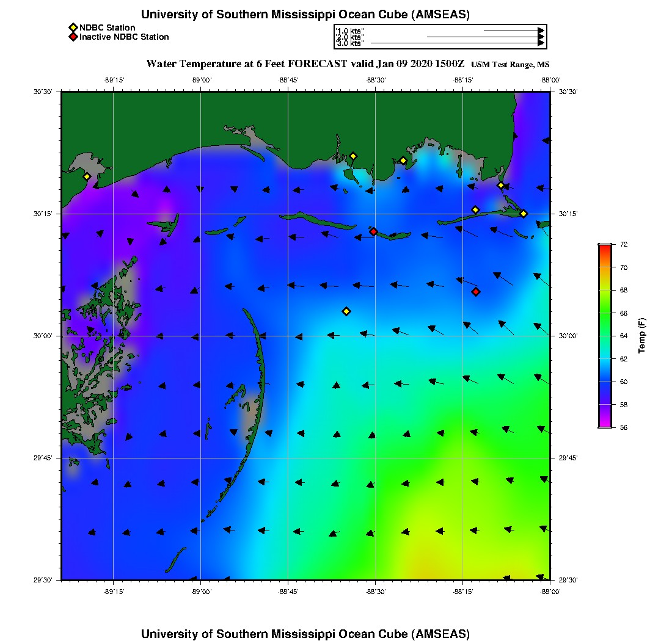Click the 1.0 kts arrow in speed legend
Screen dimensions: 672x641
click(x=513, y=31)
